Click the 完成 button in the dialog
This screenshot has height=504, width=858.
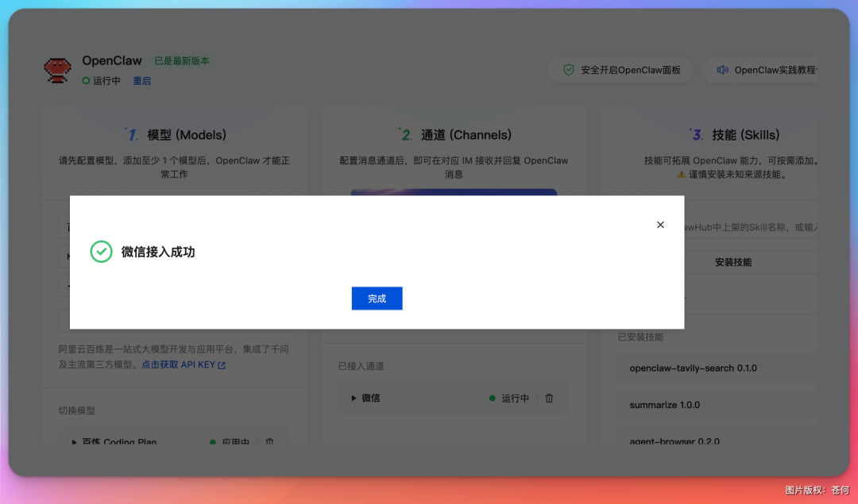pyautogui.click(x=377, y=298)
